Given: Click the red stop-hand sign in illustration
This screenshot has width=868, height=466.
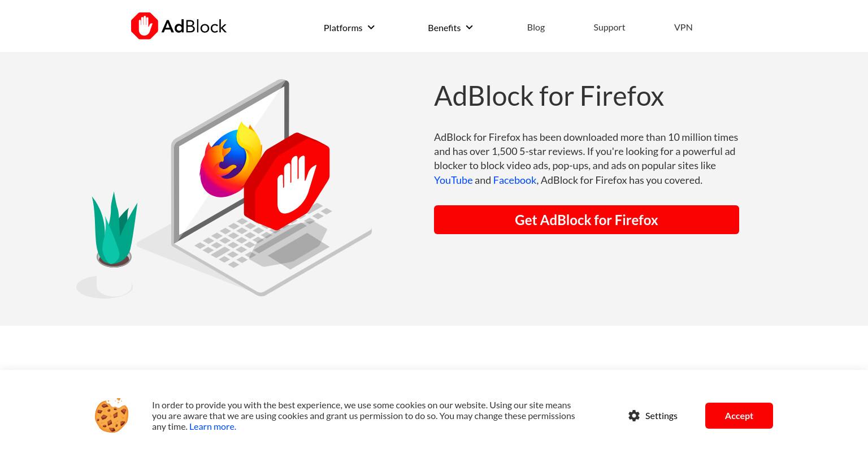Looking at the screenshot, I should (x=287, y=181).
